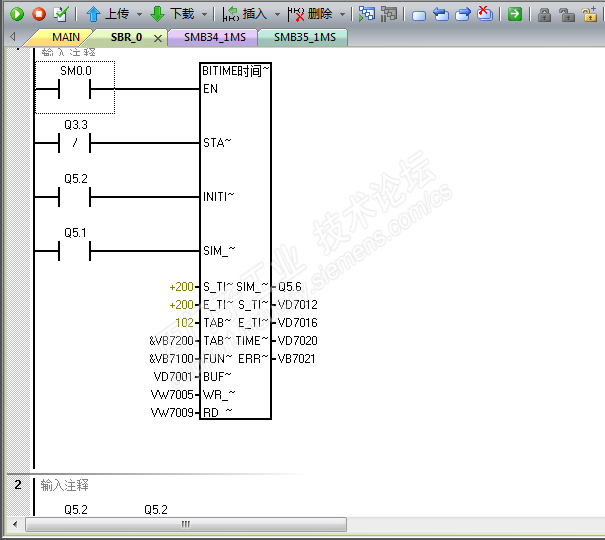Click the VD7001 BUF parameter
This screenshot has width=605, height=540.
pyautogui.click(x=173, y=376)
